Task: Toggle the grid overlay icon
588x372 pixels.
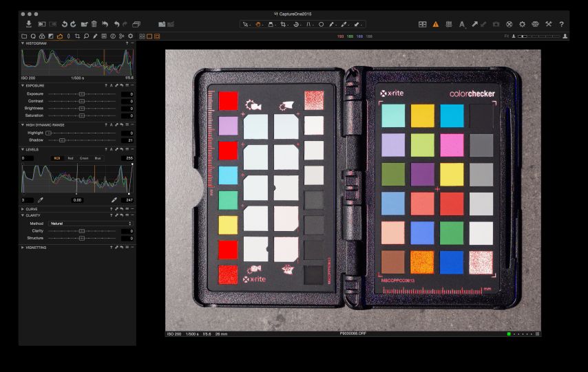Action: pos(448,24)
